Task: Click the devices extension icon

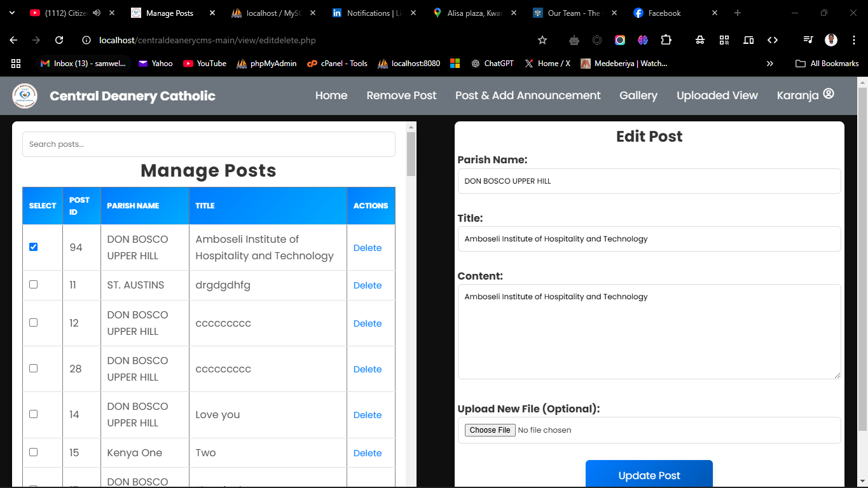Action: pos(748,40)
